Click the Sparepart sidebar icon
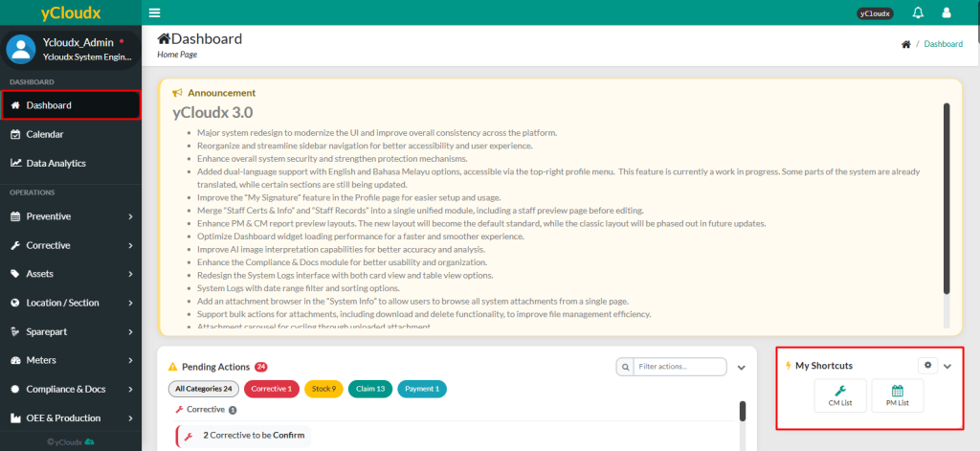980x451 pixels. [x=15, y=331]
